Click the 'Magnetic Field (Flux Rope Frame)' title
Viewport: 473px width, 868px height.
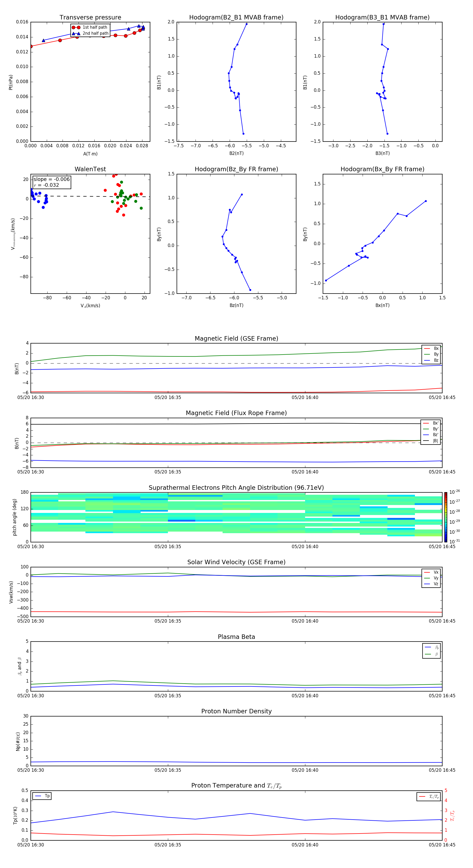click(236, 413)
